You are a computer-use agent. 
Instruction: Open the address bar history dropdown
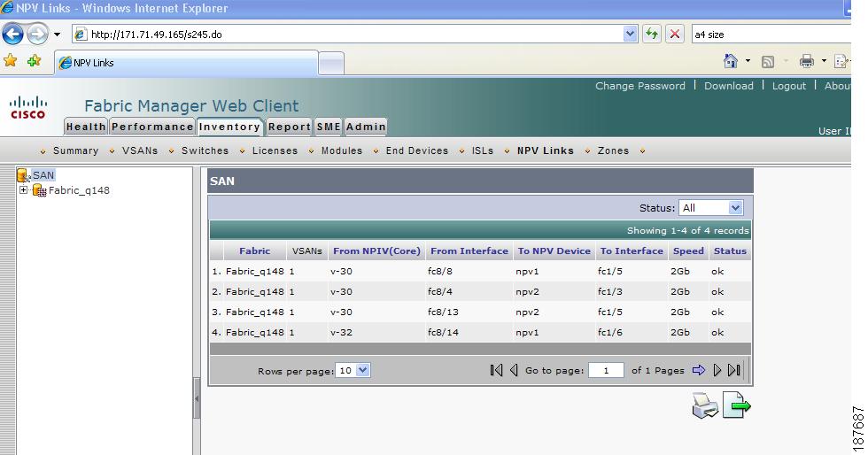pos(630,35)
